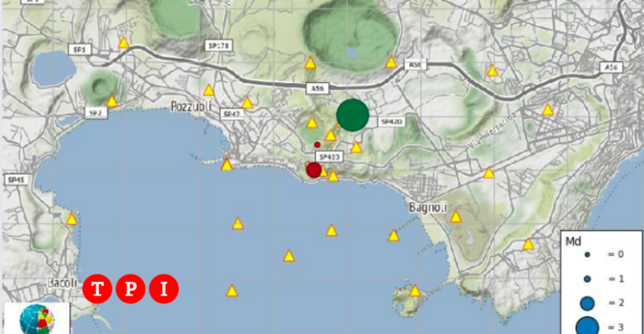
Task: Click the red I circle logo
Action: click(163, 288)
